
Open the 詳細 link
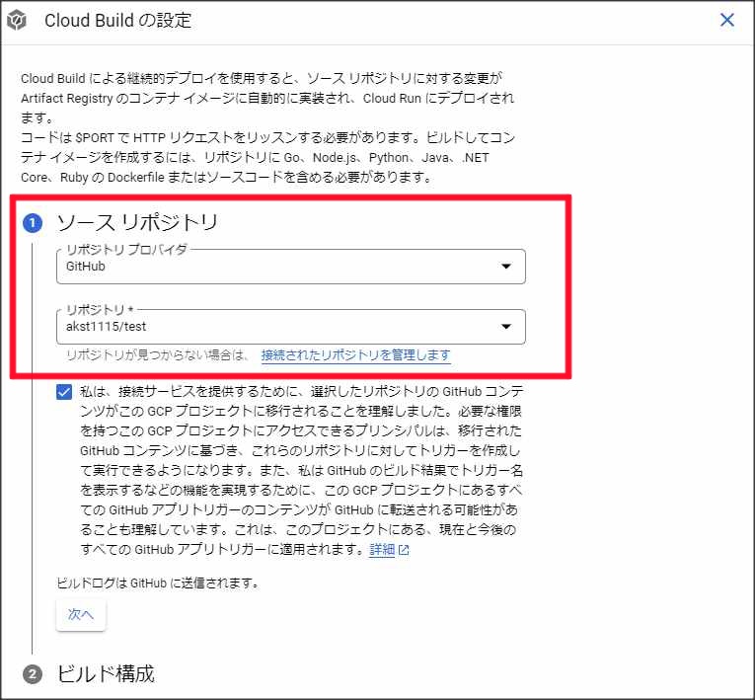coord(382,549)
